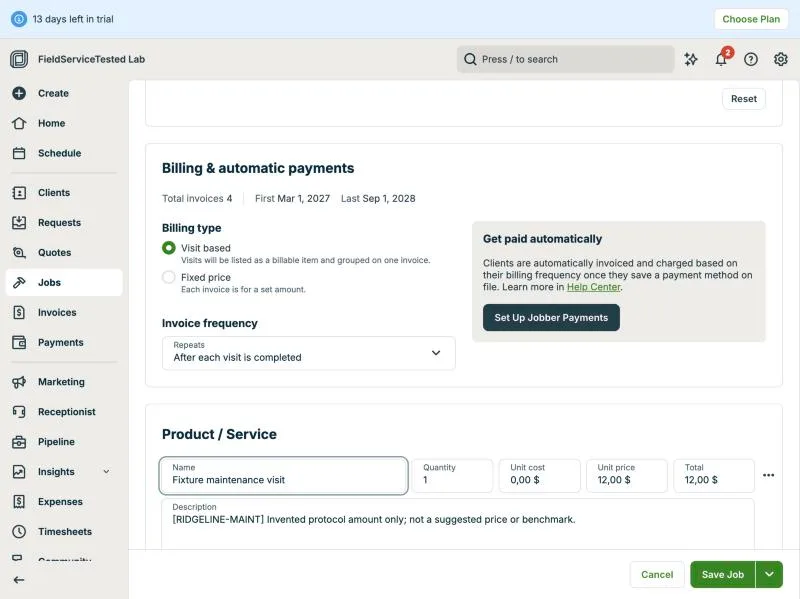
Task: Select Fixed price billing type
Action: click(169, 277)
